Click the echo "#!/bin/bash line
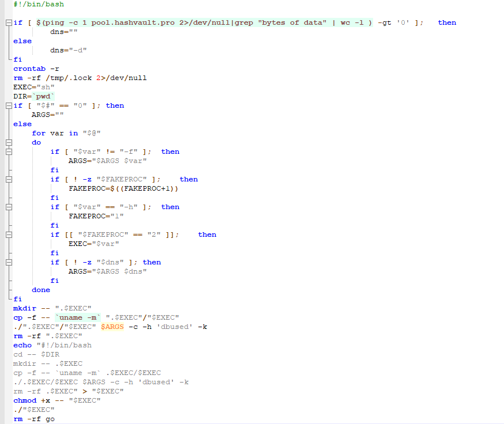The image size is (504, 424). (x=52, y=345)
